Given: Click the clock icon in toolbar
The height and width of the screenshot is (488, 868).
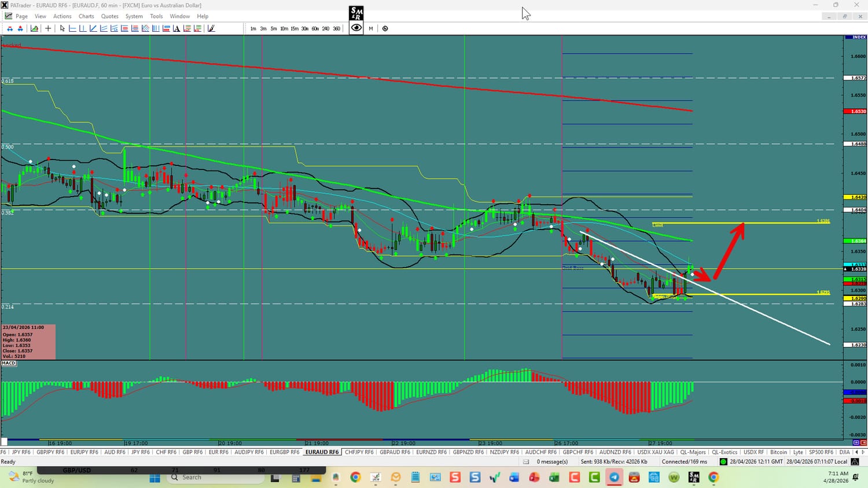Looking at the screenshot, I should (385, 28).
